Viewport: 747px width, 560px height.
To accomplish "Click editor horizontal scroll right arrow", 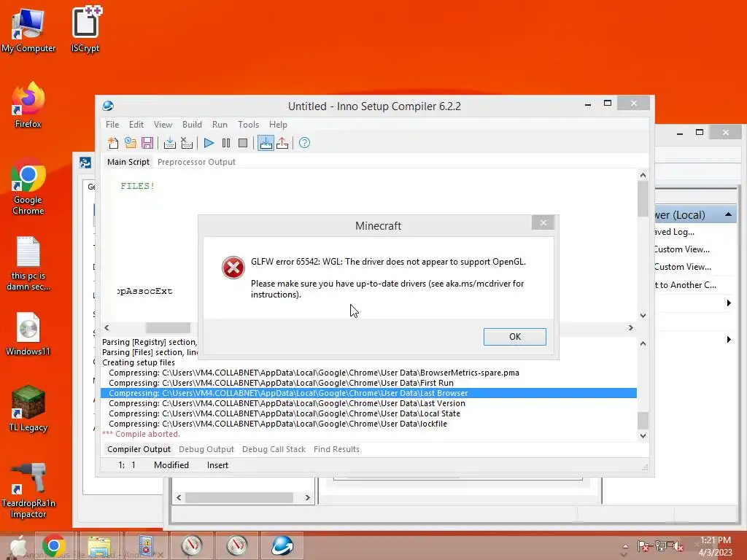I will click(x=631, y=327).
